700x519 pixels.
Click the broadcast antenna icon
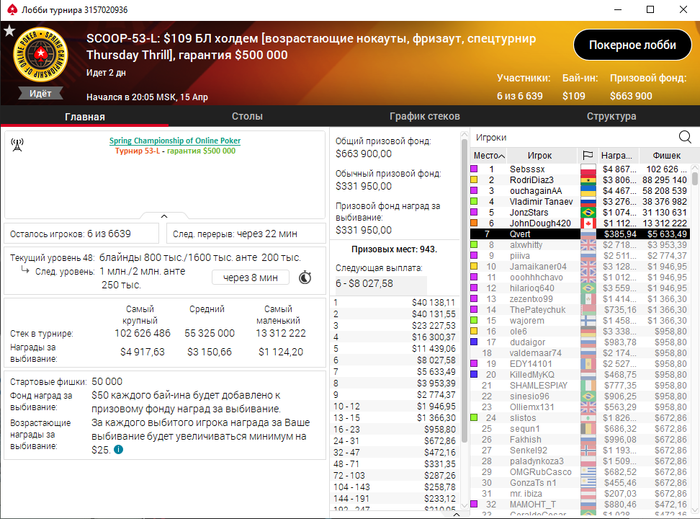click(x=17, y=145)
